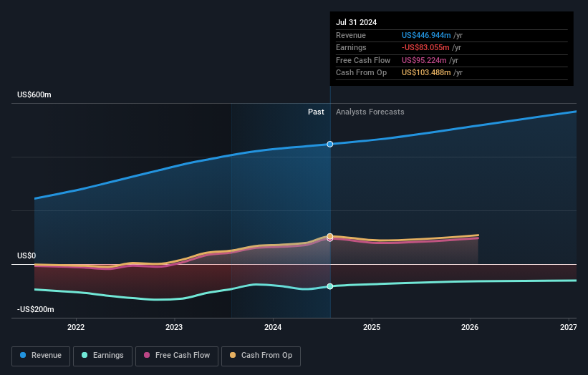Click the Analysts Forecasts label
The image size is (588, 375).
[x=370, y=112]
